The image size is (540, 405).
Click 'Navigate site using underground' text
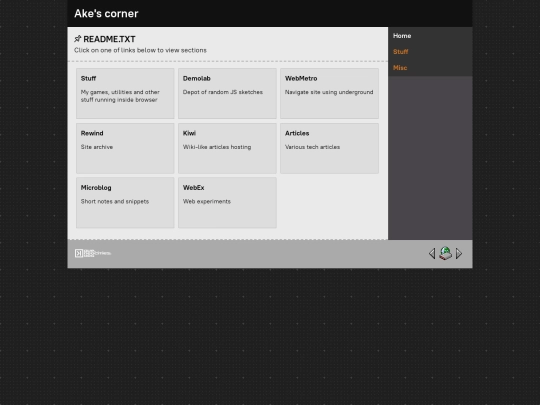[329, 92]
